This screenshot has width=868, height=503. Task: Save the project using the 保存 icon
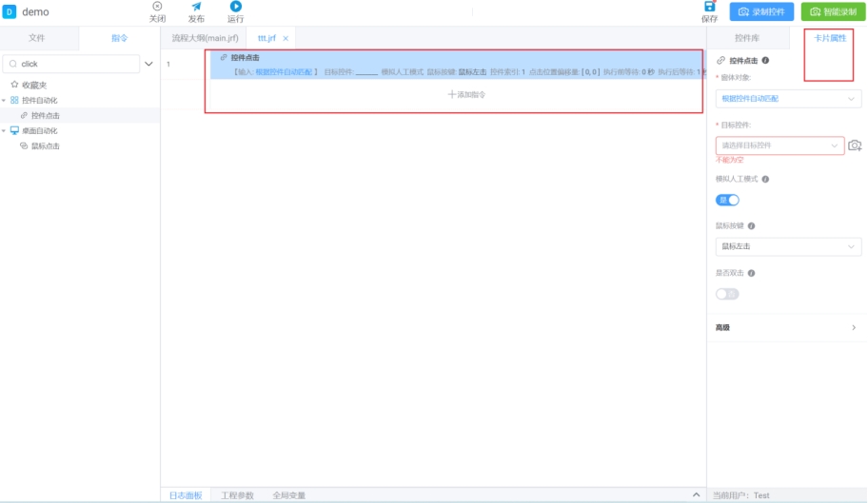coord(709,8)
